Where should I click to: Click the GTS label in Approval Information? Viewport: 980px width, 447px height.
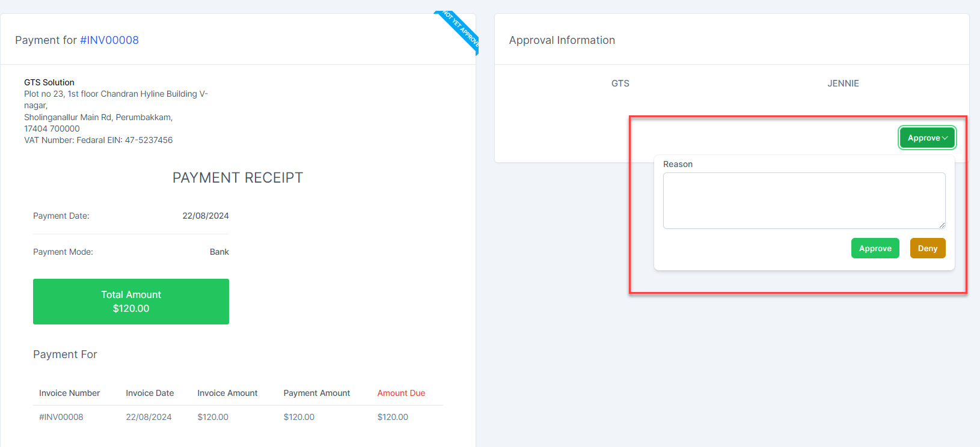[x=620, y=84]
